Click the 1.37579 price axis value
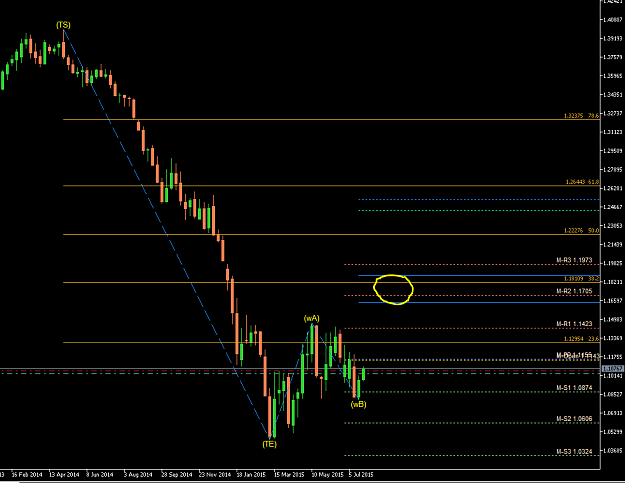625x483 pixels. point(613,57)
